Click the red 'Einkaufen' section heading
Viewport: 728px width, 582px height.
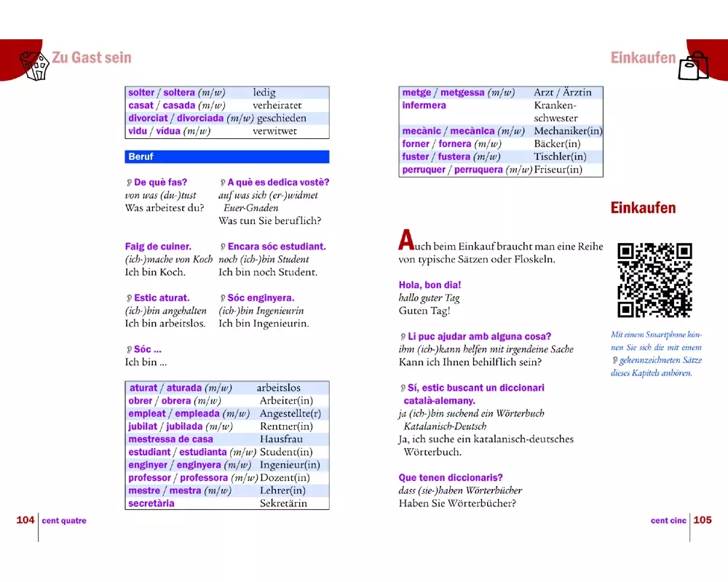tap(643, 208)
